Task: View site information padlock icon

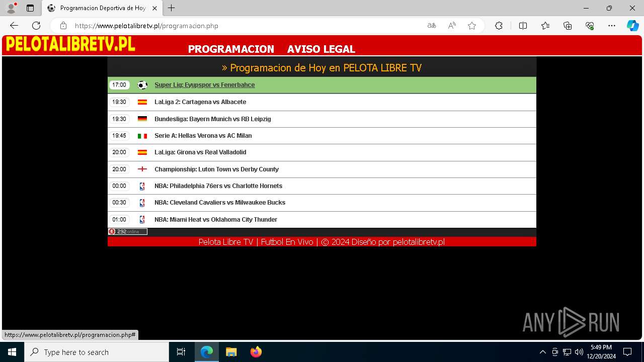Action: click(63, 26)
